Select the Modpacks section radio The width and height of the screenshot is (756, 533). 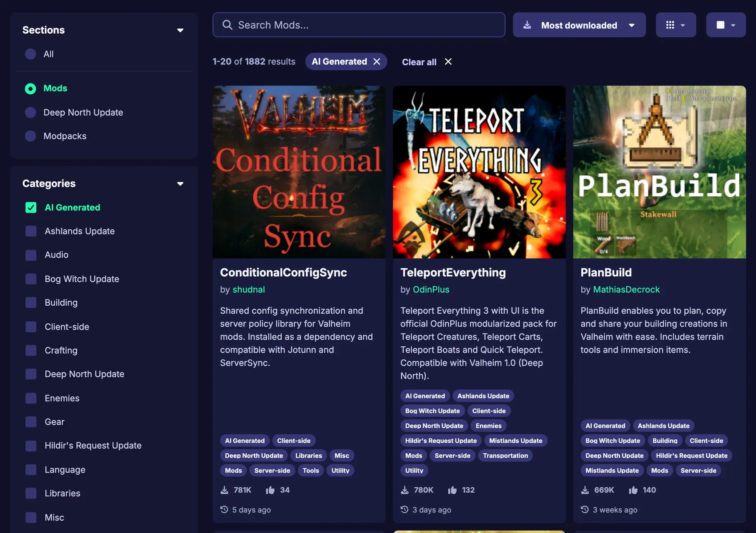point(31,136)
